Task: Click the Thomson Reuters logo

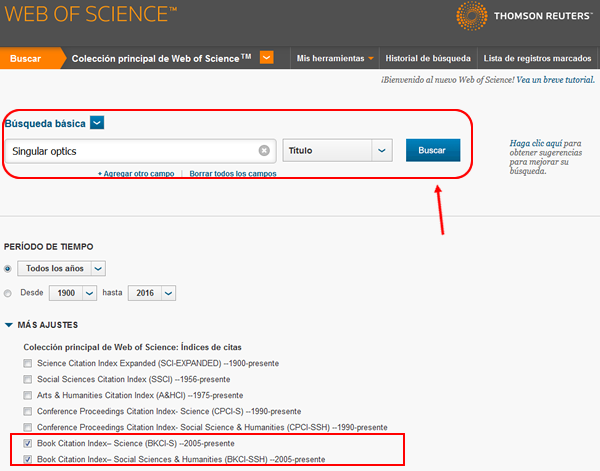Action: (x=524, y=16)
